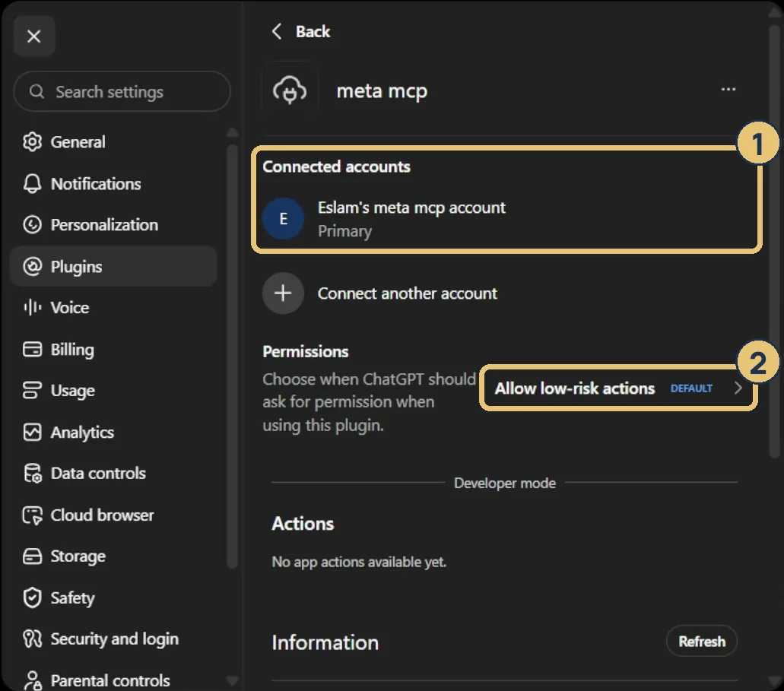The height and width of the screenshot is (691, 784).
Task: Open Personalization settings
Action: [x=113, y=225]
